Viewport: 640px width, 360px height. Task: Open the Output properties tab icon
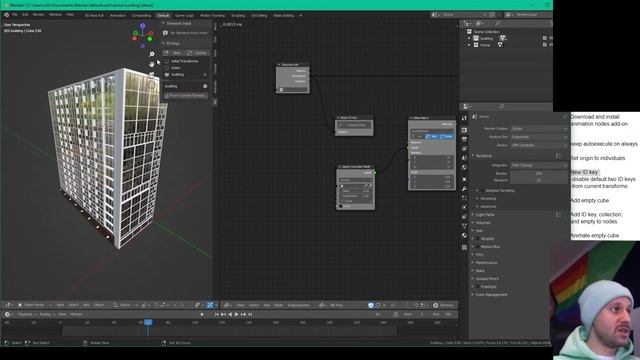click(464, 139)
